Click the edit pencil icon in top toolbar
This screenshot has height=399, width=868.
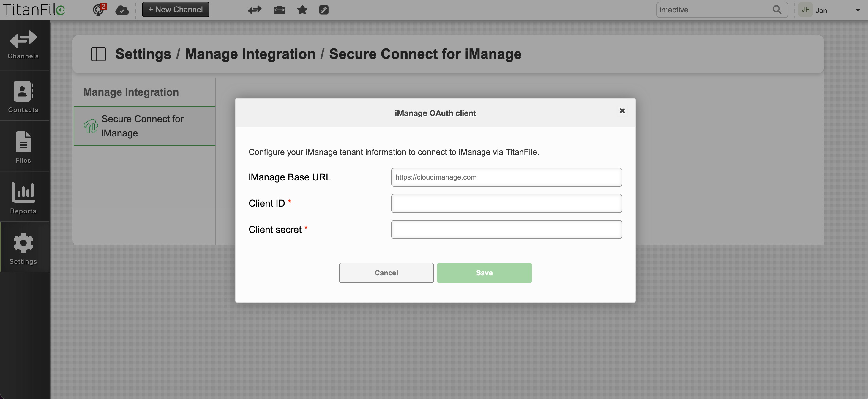[324, 10]
